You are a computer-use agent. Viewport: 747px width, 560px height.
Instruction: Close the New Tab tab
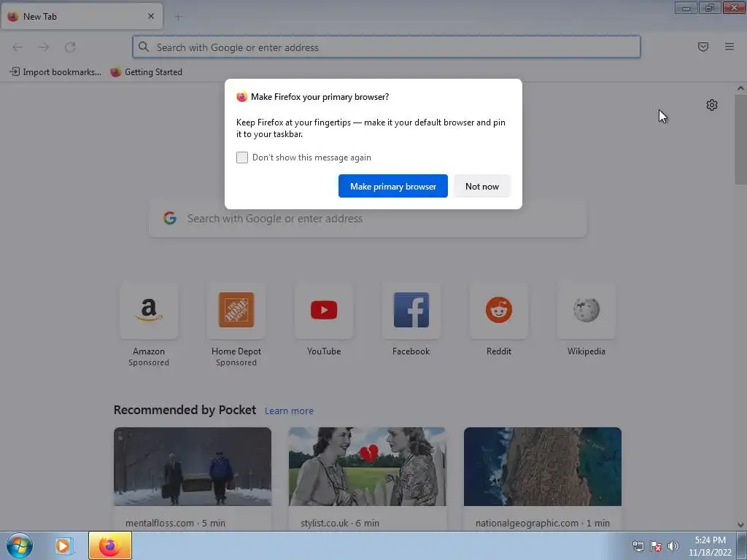pyautogui.click(x=151, y=16)
